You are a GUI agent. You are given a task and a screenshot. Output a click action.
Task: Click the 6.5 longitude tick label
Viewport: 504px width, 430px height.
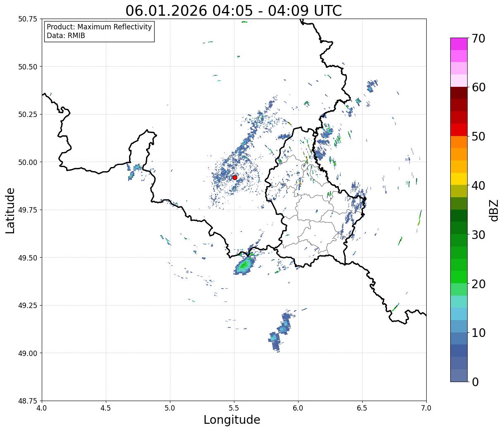coord(362,408)
